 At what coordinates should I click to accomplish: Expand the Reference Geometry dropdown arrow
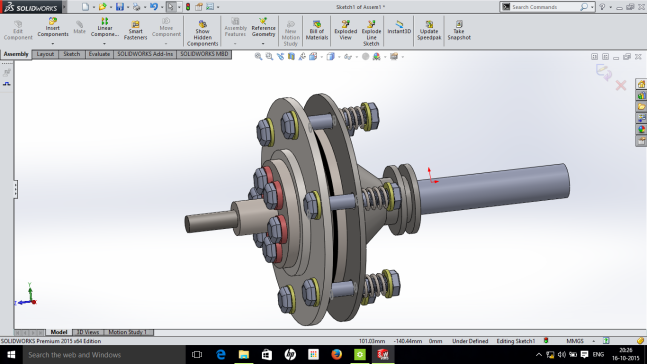coord(263,43)
